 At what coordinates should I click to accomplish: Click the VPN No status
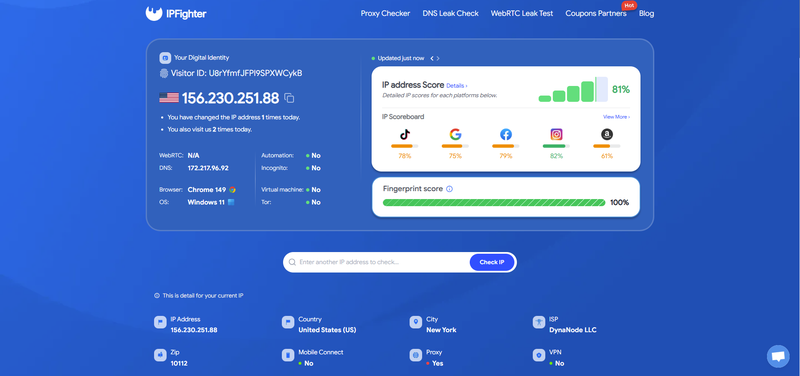(558, 363)
